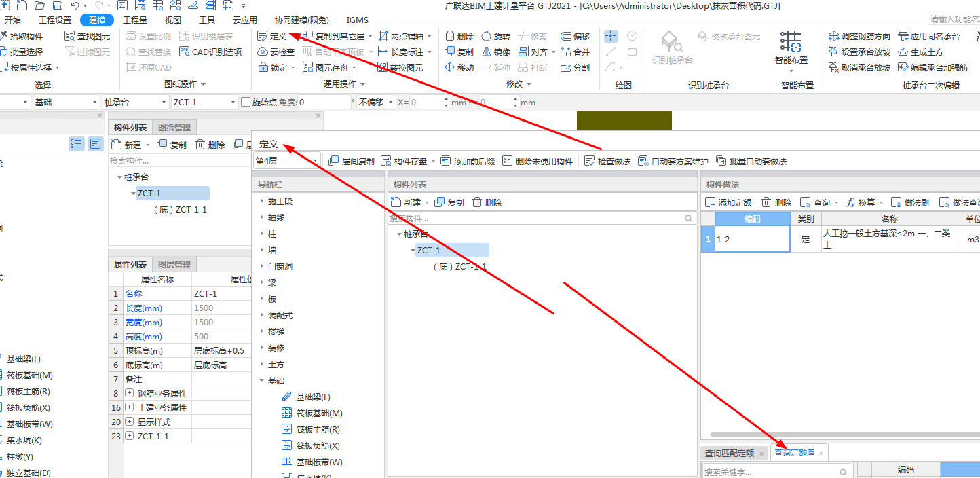Collapse the 基础 node in navigation bar
This screenshot has height=478, width=980.
(x=263, y=381)
